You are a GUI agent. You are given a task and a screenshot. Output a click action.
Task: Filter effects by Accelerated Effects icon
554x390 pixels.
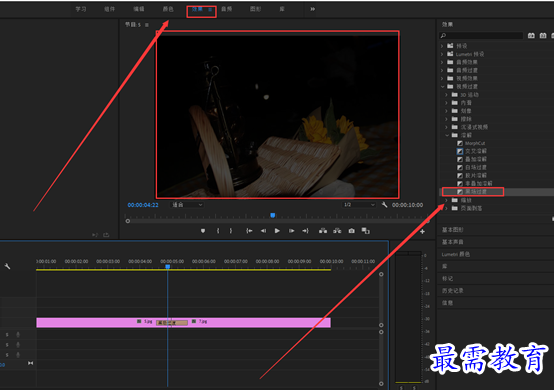[x=531, y=36]
